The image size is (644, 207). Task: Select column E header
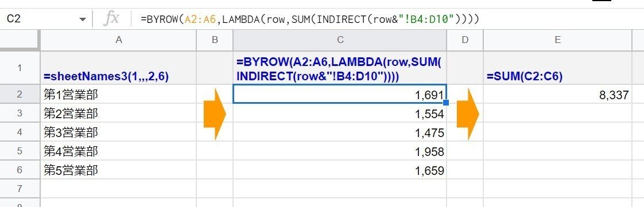557,40
